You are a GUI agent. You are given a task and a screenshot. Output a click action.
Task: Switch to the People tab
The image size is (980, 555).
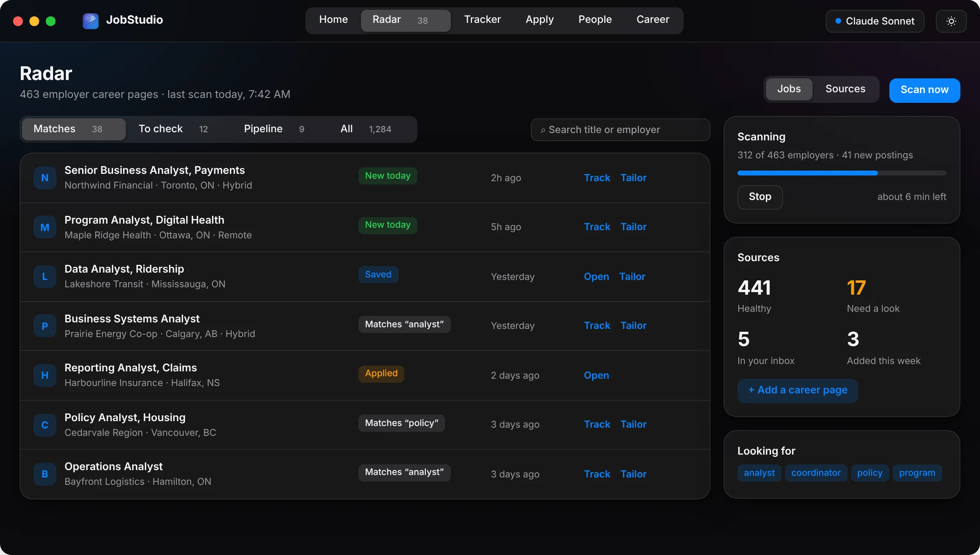pos(595,20)
